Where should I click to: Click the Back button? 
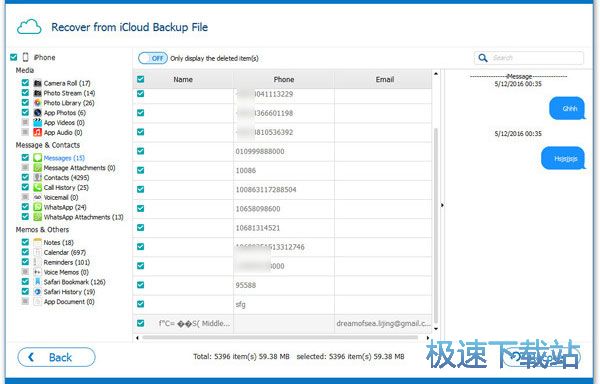[x=56, y=357]
